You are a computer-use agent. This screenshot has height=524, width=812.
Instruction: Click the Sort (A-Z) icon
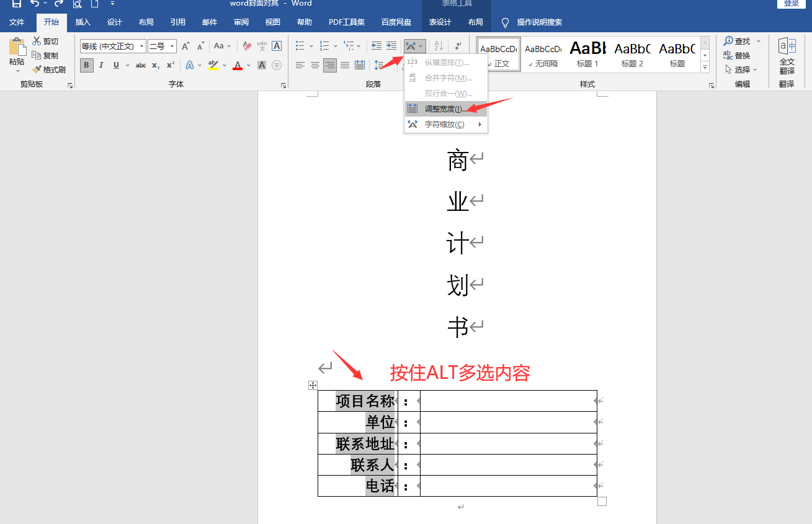(439, 46)
